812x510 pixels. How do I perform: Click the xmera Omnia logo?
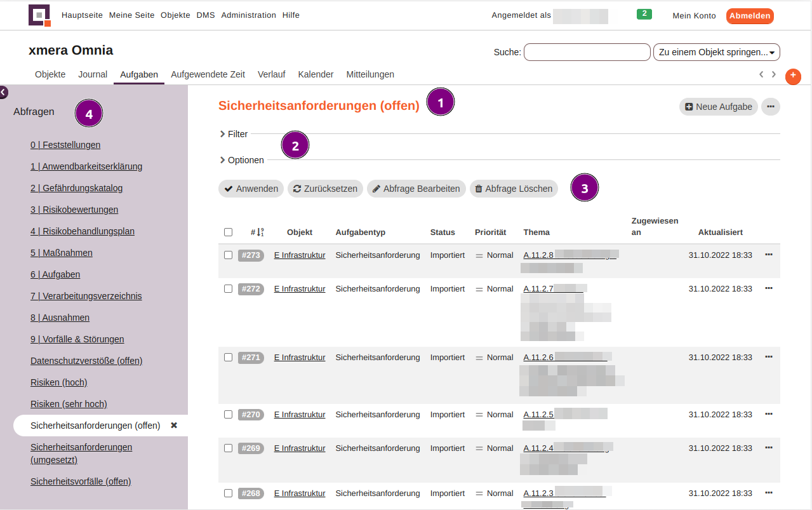pos(39,15)
